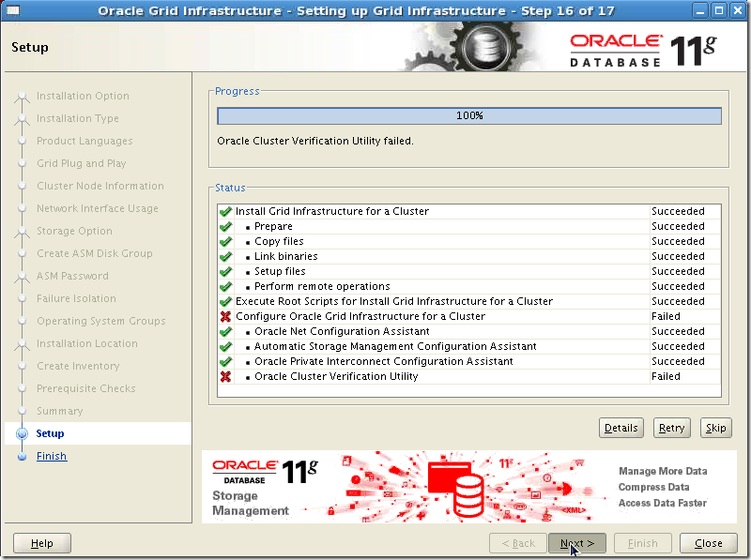Image resolution: width=751 pixels, height=560 pixels.
Task: Select Create ASM Disk Group step
Action: click(x=95, y=253)
